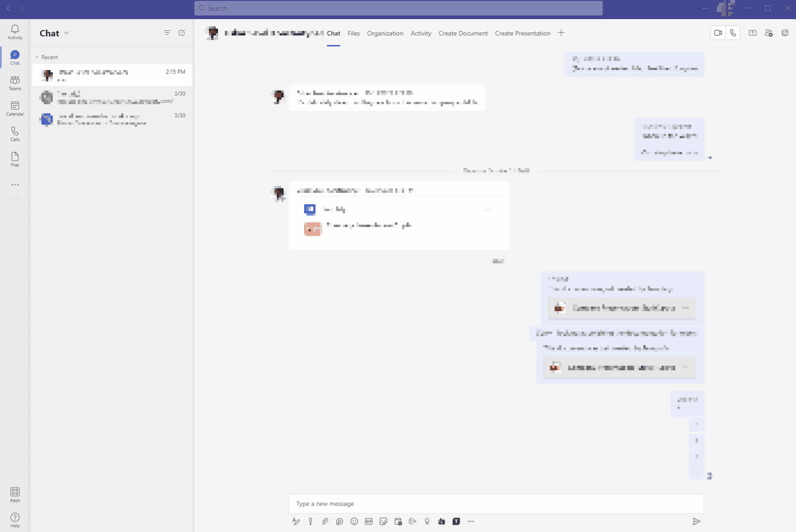Send the message
Viewport: 796px width, 532px height.
coord(697,522)
